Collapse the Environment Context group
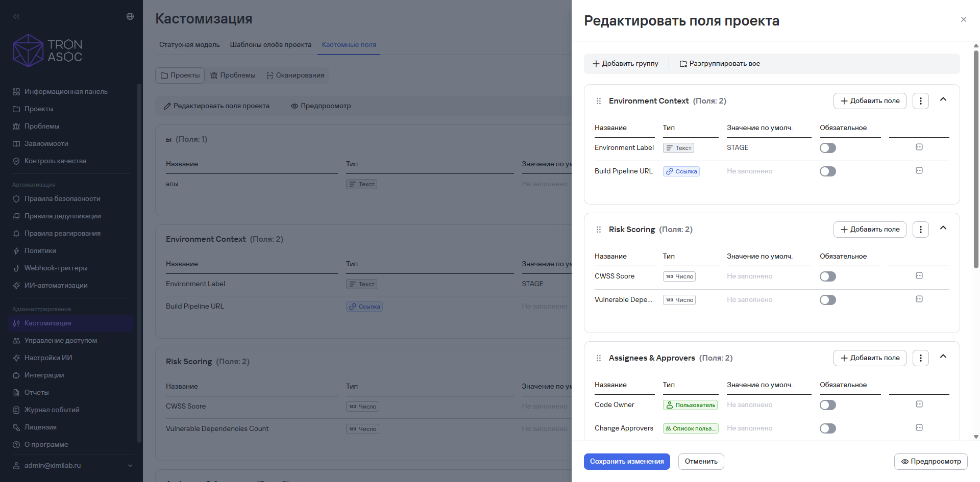The width and height of the screenshot is (980, 482). pos(943,100)
